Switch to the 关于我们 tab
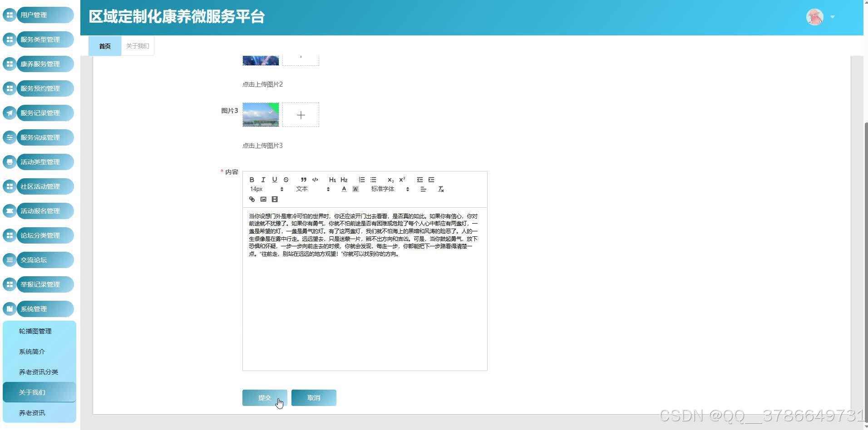This screenshot has width=868, height=430. 138,46
